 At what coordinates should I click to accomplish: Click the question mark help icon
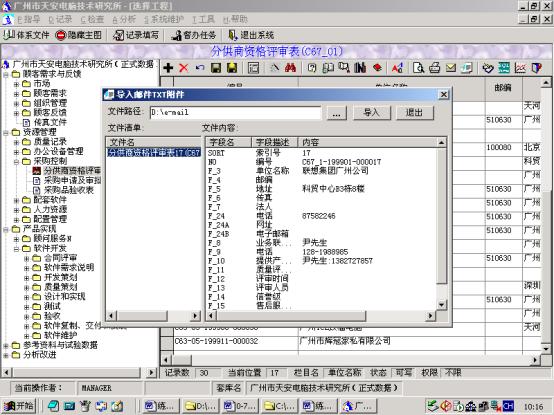312,68
